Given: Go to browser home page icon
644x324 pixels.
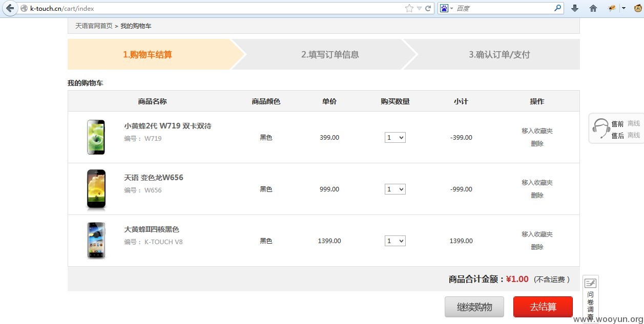Looking at the screenshot, I should tap(593, 8).
